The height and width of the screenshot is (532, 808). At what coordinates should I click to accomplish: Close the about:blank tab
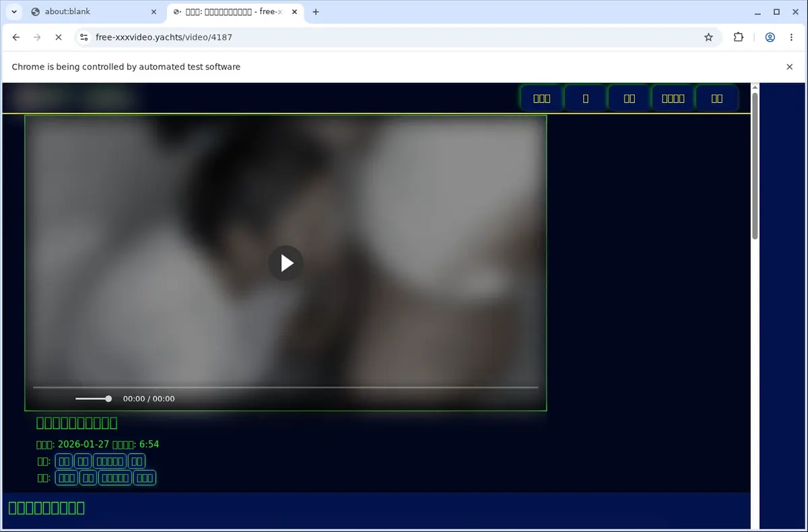pyautogui.click(x=154, y=11)
